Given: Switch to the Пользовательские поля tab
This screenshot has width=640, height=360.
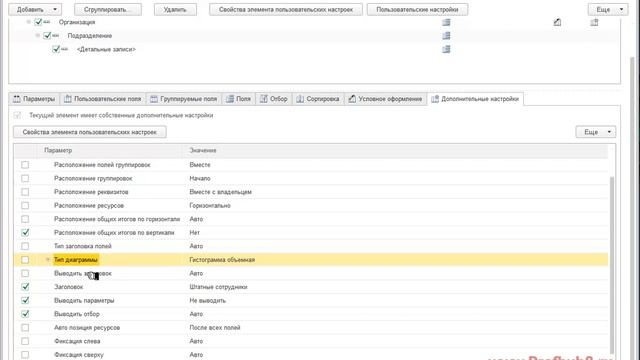Looking at the screenshot, I should (103, 99).
